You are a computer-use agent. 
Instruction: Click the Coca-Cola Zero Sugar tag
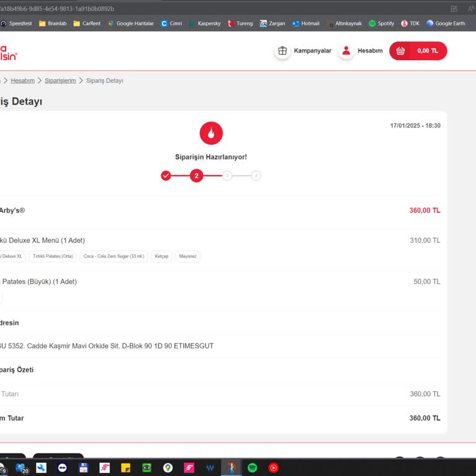tap(114, 256)
